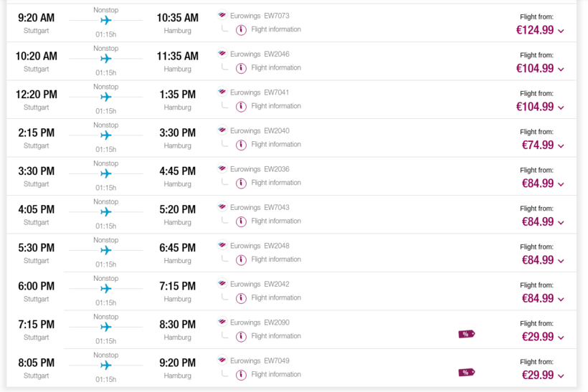Click discount tag icon for EW2090 flight
588x392 pixels.
coord(467,334)
